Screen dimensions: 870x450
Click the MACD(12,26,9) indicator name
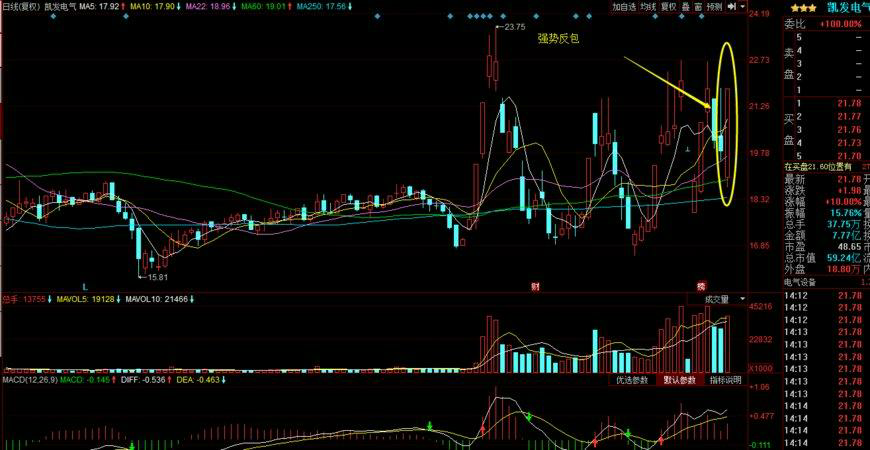(x=29, y=380)
